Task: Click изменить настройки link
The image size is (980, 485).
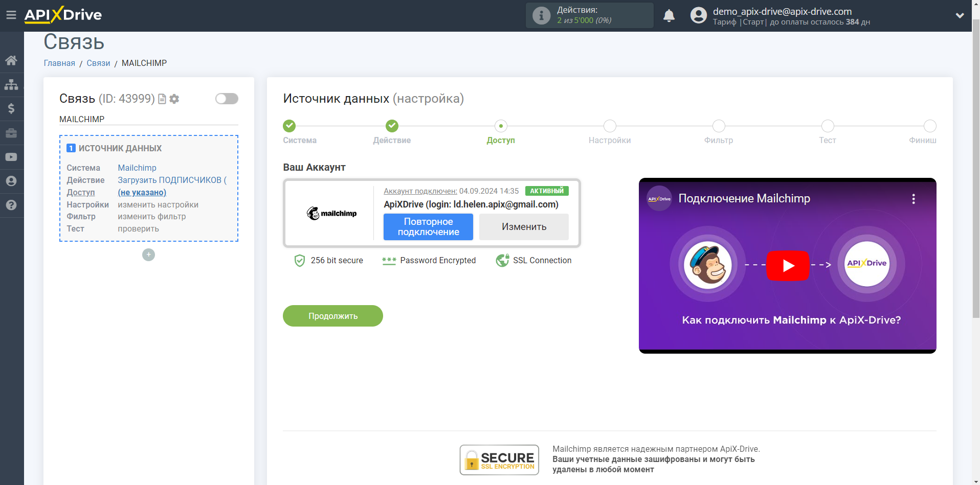Action: [158, 204]
